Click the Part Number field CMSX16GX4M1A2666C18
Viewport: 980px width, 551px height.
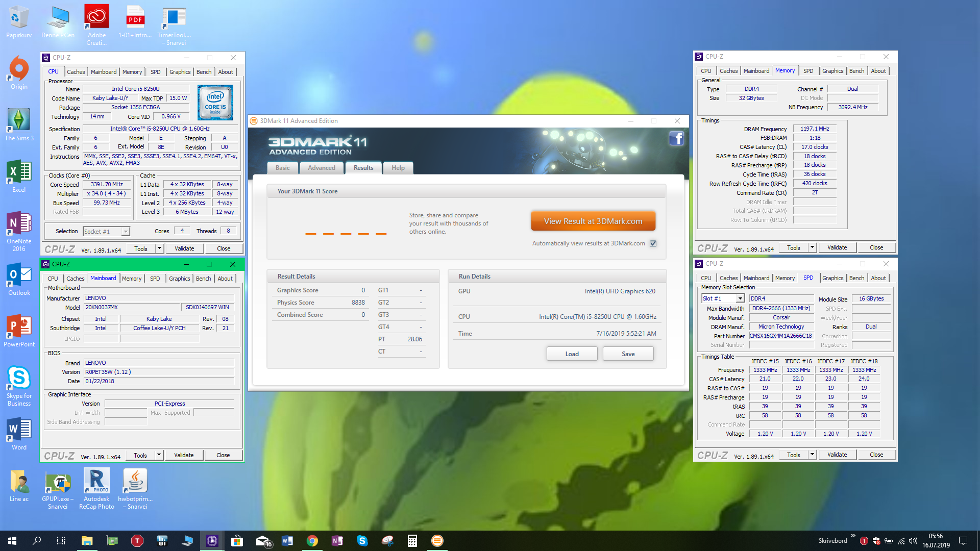pos(780,336)
